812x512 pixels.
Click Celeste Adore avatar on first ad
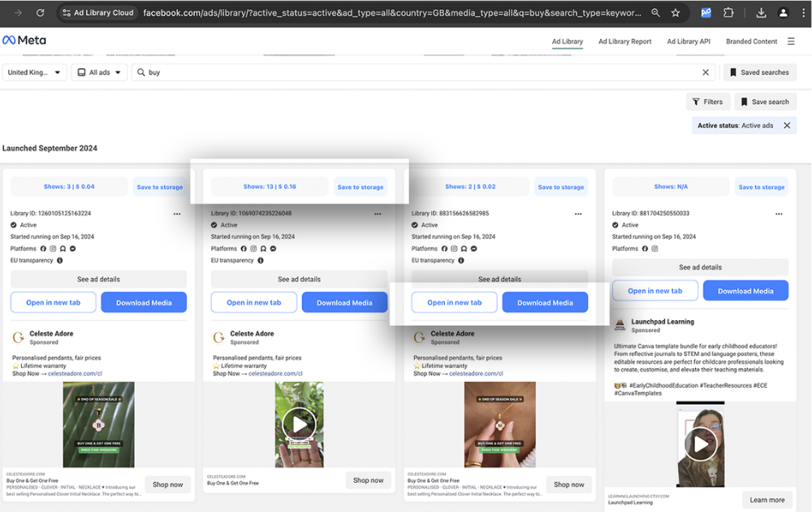[18, 337]
